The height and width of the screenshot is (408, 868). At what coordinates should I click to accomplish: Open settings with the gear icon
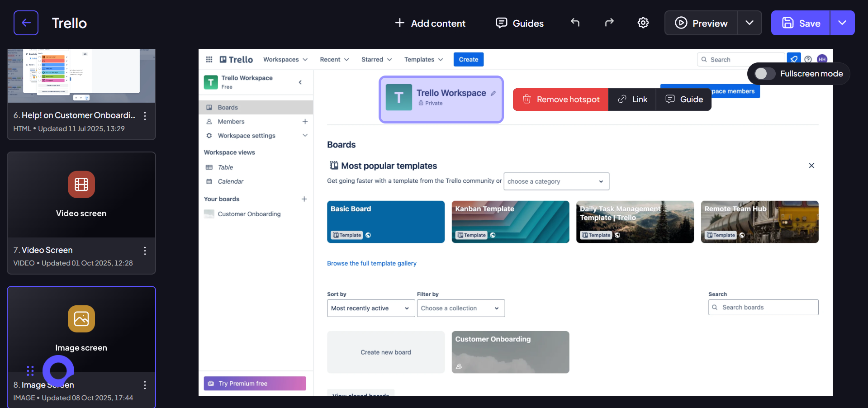click(x=643, y=23)
